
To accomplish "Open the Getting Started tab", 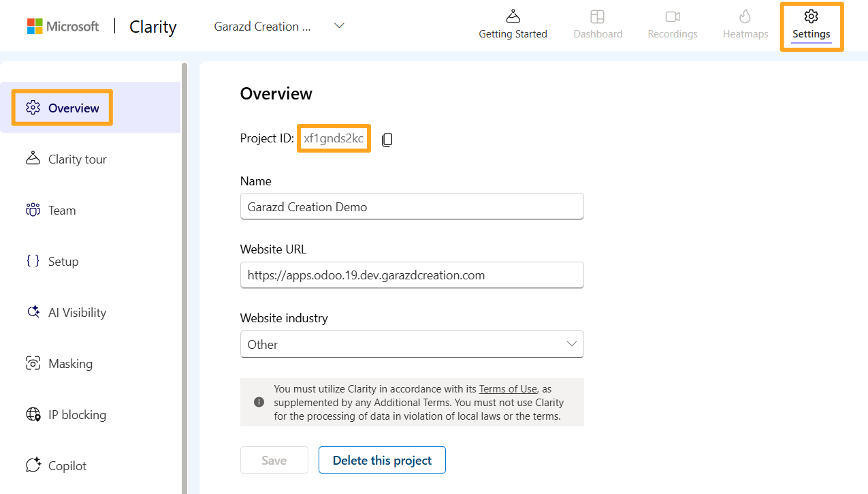I will [513, 25].
